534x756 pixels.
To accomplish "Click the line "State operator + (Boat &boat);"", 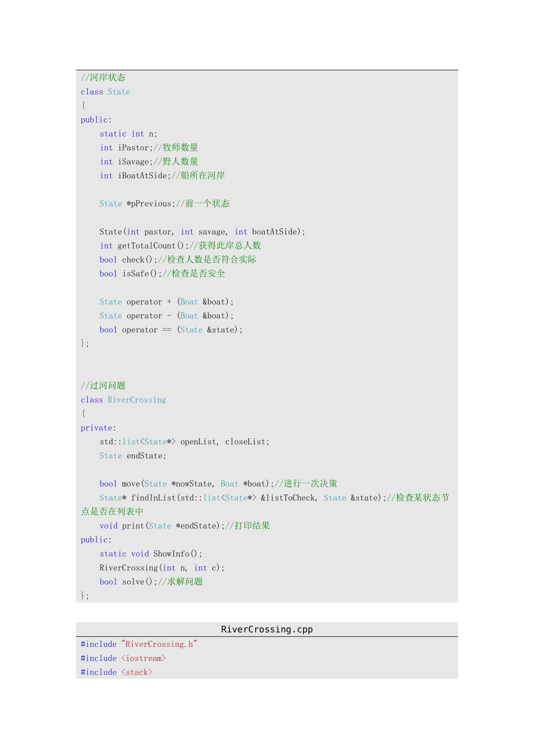I will click(166, 302).
